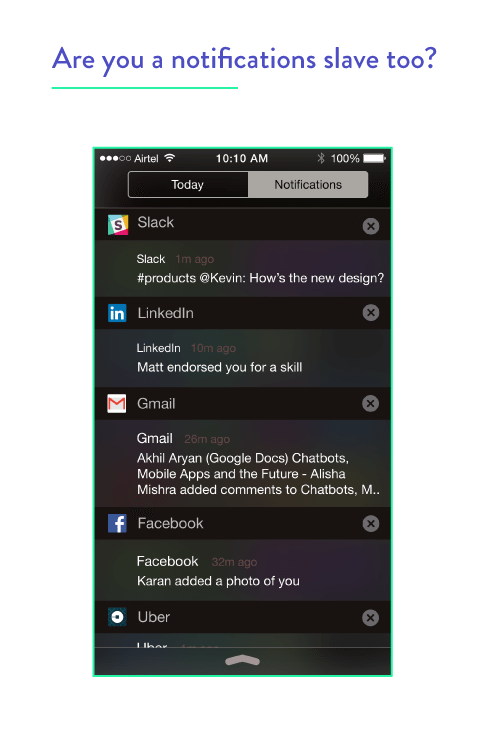Select the Notifications tab
The image size is (484, 738).
point(308,184)
